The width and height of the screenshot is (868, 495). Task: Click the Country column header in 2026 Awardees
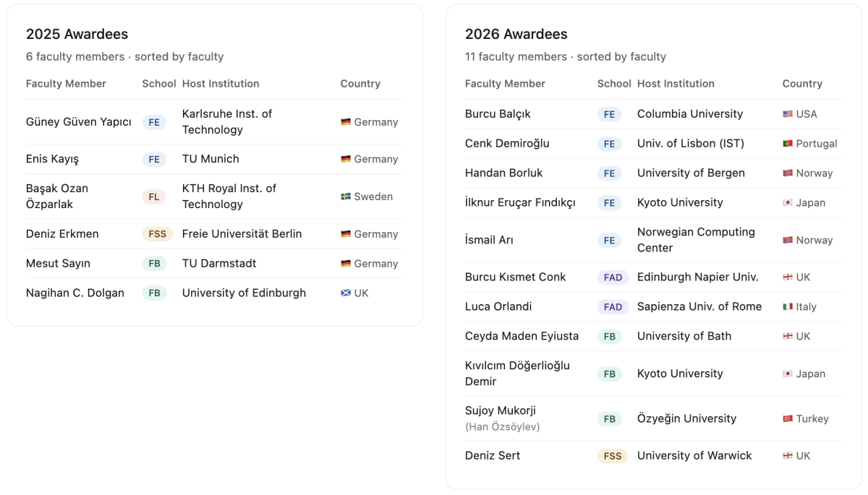802,84
